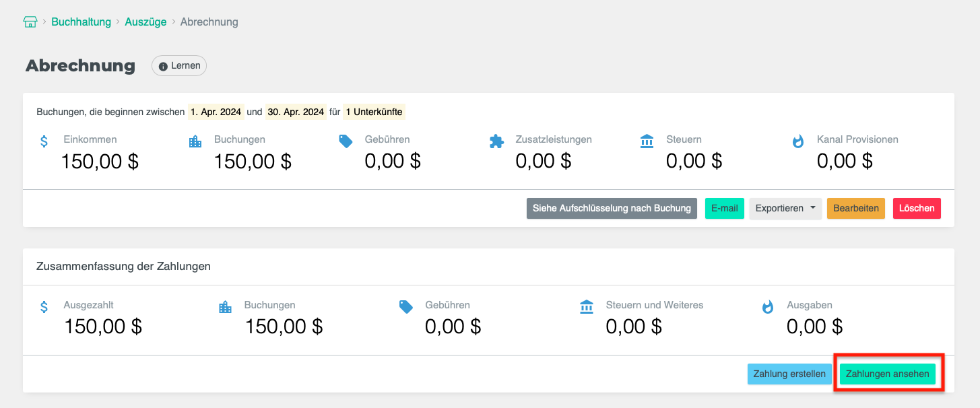
Task: Click the Einkommen dollar sign icon
Action: click(x=44, y=141)
